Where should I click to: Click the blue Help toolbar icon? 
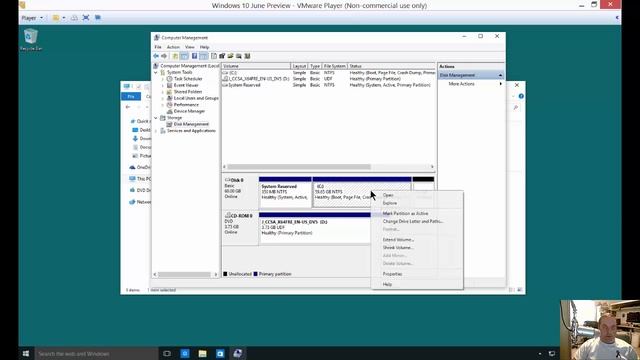tap(194, 56)
